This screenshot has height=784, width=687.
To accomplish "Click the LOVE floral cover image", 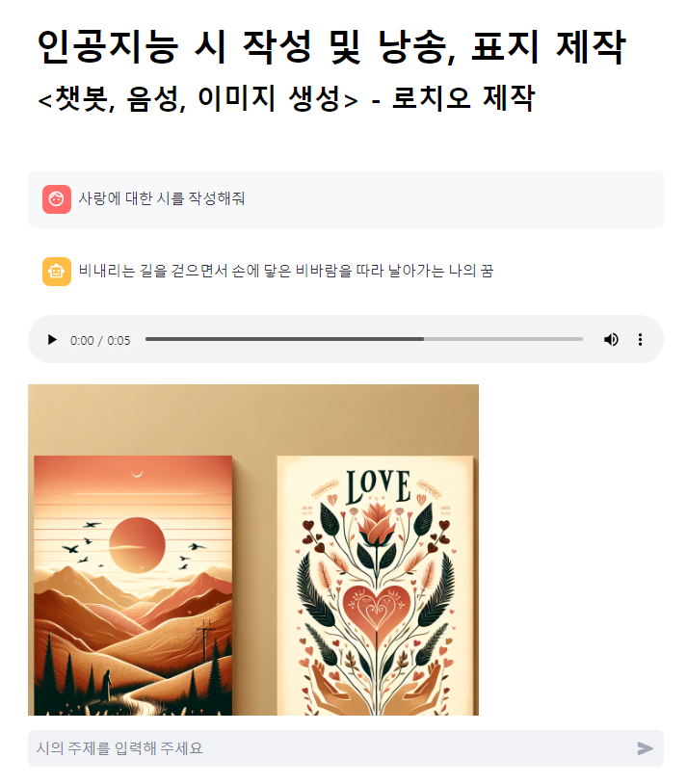I will (375, 586).
